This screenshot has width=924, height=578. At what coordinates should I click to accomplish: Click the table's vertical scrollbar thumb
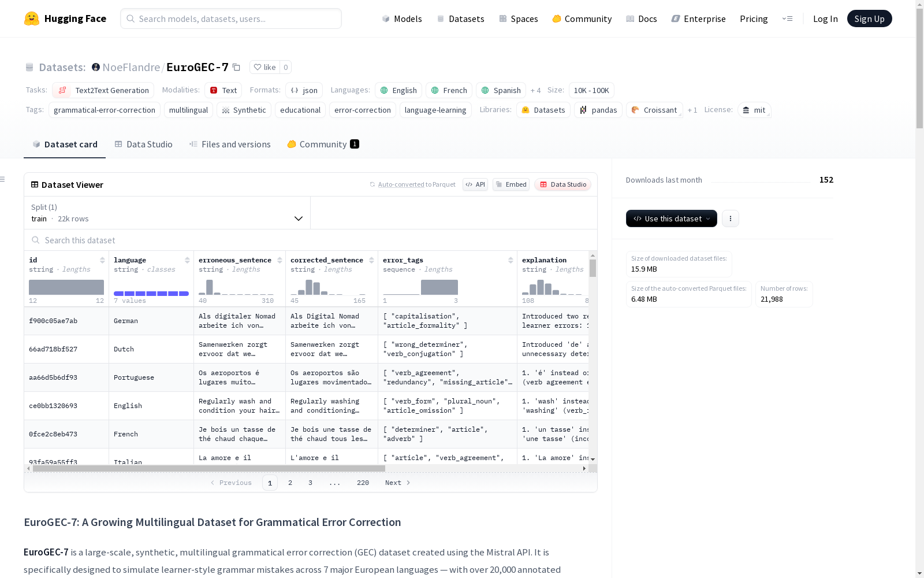click(593, 268)
